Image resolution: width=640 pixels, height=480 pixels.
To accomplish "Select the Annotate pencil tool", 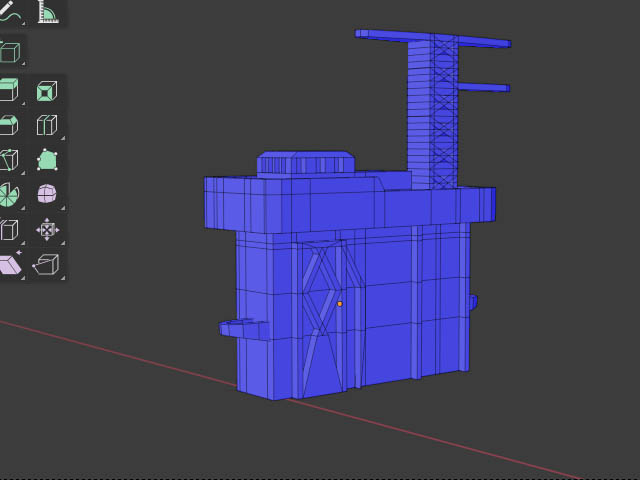I will click(x=9, y=11).
